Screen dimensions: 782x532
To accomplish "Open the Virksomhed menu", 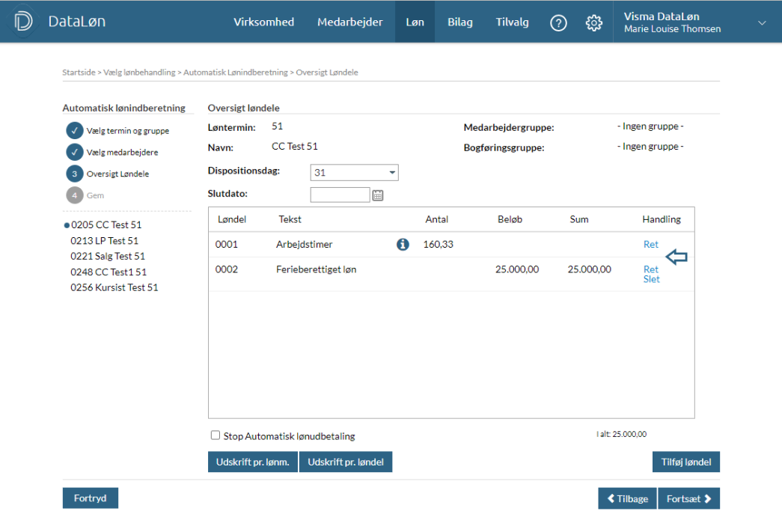I will tap(264, 22).
